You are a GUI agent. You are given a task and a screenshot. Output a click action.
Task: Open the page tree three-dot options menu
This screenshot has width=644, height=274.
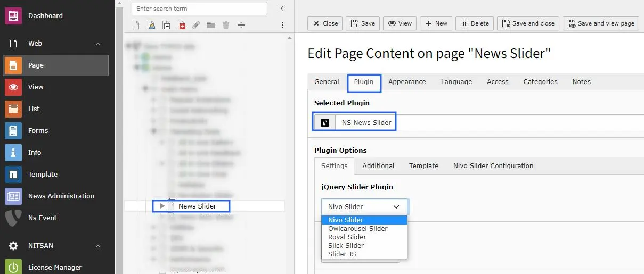pyautogui.click(x=282, y=25)
